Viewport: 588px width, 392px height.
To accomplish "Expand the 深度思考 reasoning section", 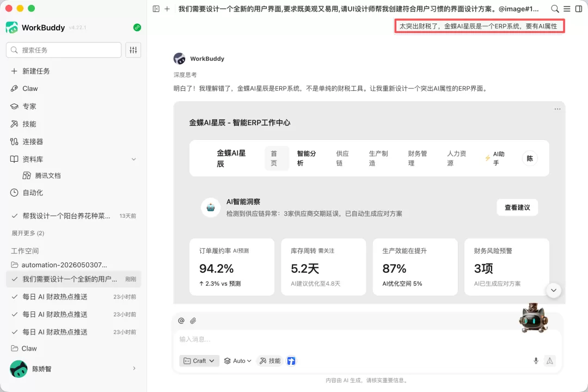I will tap(185, 75).
